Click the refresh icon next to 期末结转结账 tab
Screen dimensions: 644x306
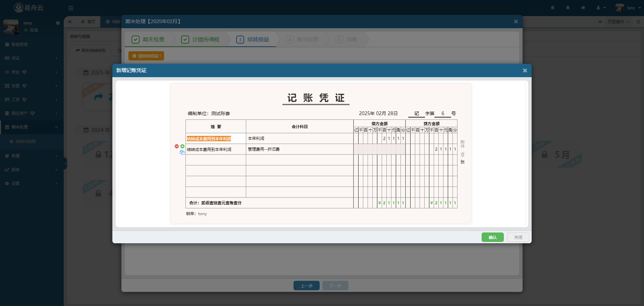pos(119,51)
